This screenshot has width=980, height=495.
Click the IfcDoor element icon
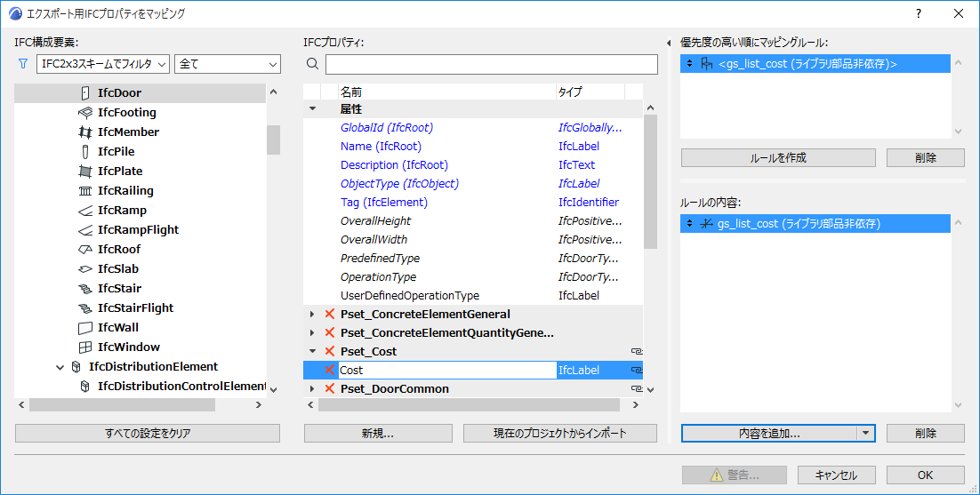(85, 93)
